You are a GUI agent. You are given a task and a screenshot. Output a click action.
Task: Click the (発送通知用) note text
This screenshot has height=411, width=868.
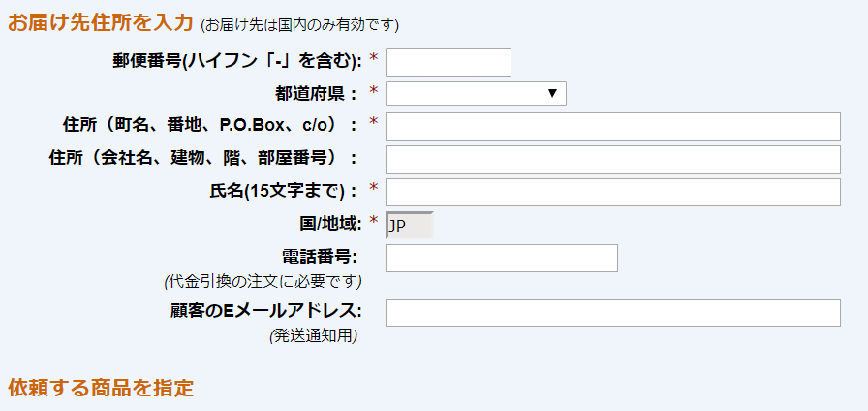click(313, 336)
